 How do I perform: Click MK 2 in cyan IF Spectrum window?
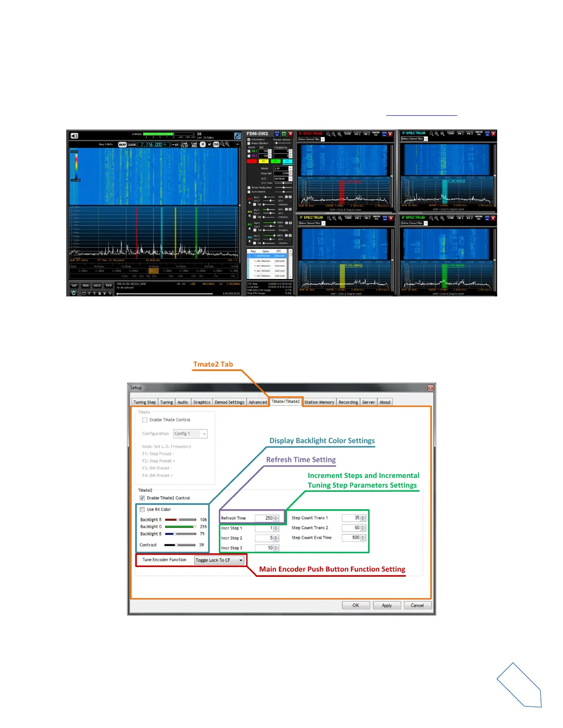coord(470,134)
